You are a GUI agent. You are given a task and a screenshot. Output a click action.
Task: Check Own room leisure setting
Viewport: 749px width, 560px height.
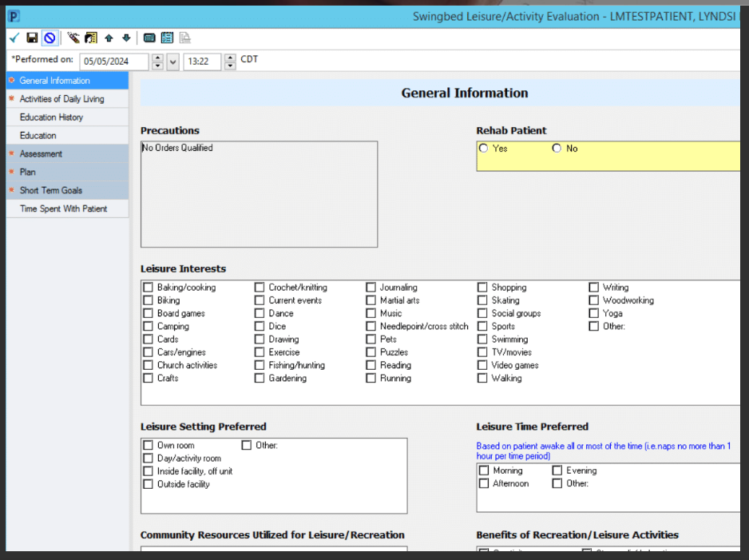pyautogui.click(x=148, y=445)
